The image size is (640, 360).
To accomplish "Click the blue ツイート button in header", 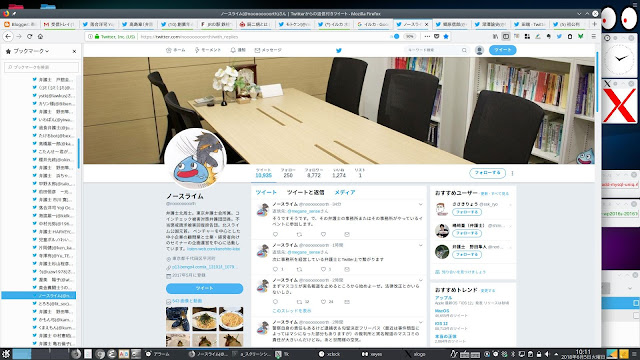I will [502, 50].
